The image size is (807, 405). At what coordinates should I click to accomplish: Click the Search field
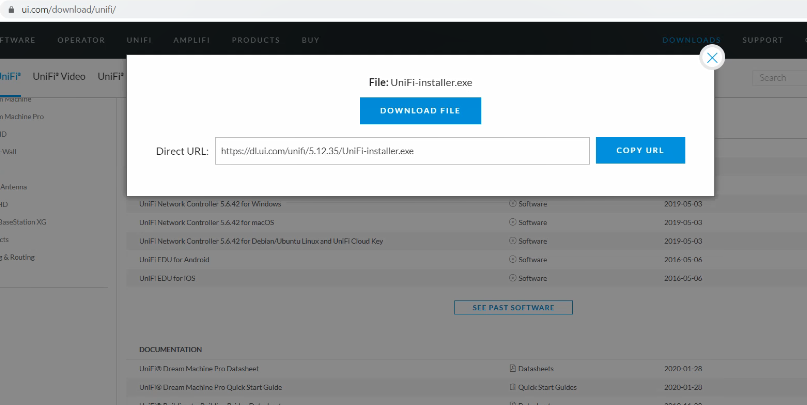tap(779, 78)
